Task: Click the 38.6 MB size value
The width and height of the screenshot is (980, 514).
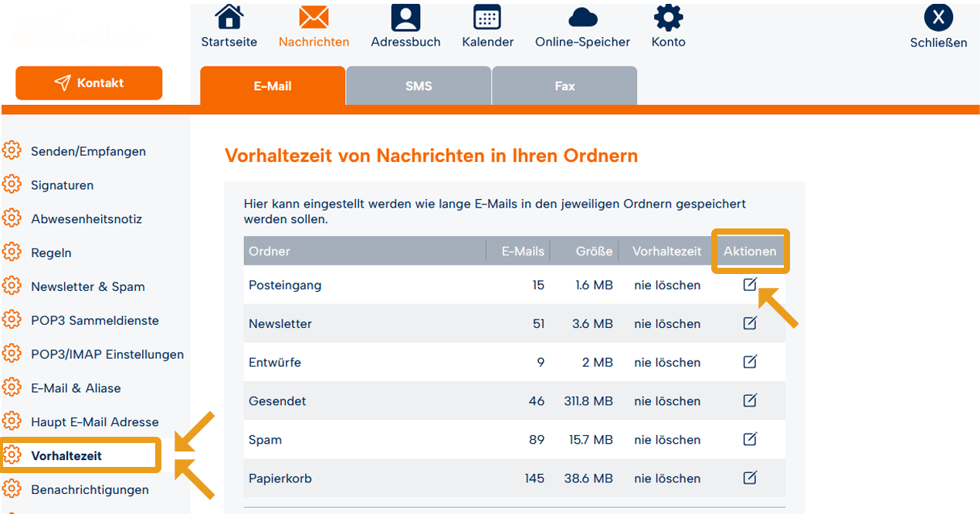Action: pyautogui.click(x=588, y=478)
